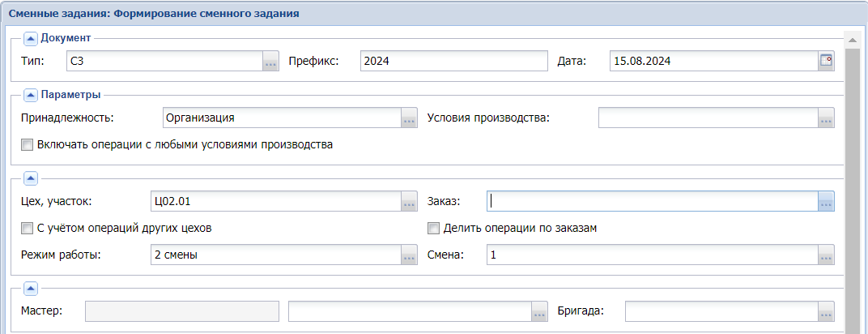Open lookup for Принадлежность field
The height and width of the screenshot is (334, 868).
coord(409,118)
